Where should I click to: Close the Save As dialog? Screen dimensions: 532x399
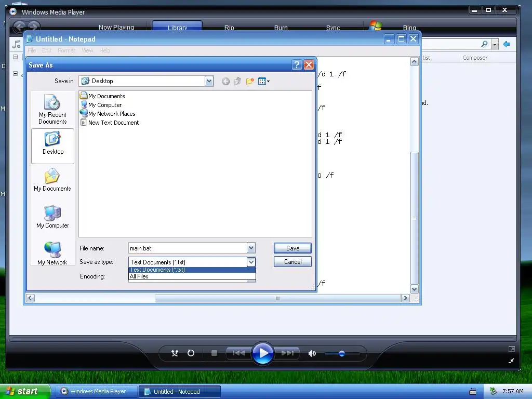point(309,65)
